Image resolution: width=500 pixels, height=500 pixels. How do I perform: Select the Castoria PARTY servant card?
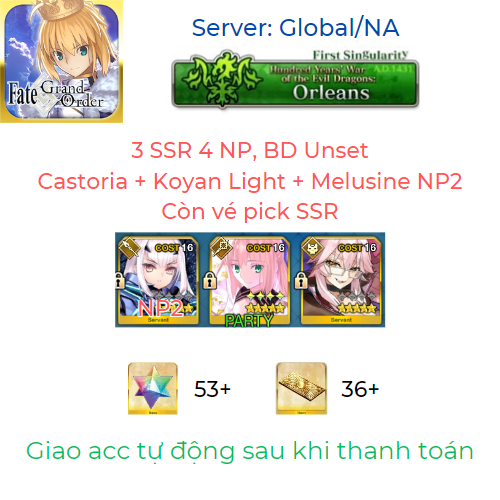pyautogui.click(x=249, y=280)
